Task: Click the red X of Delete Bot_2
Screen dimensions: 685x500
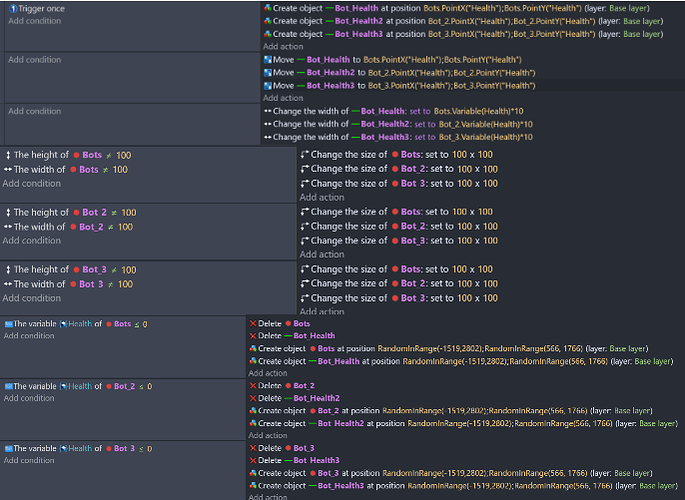Action: [x=253, y=386]
